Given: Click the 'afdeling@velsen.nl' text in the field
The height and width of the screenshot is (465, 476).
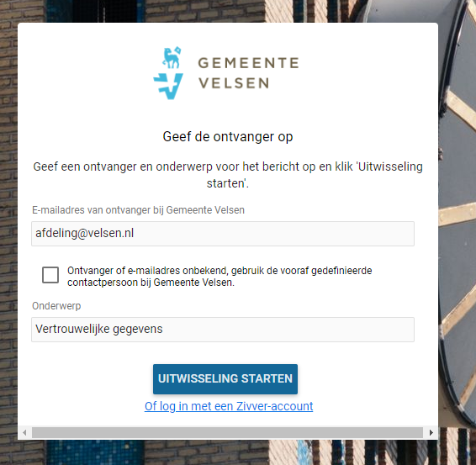Looking at the screenshot, I should (x=84, y=233).
